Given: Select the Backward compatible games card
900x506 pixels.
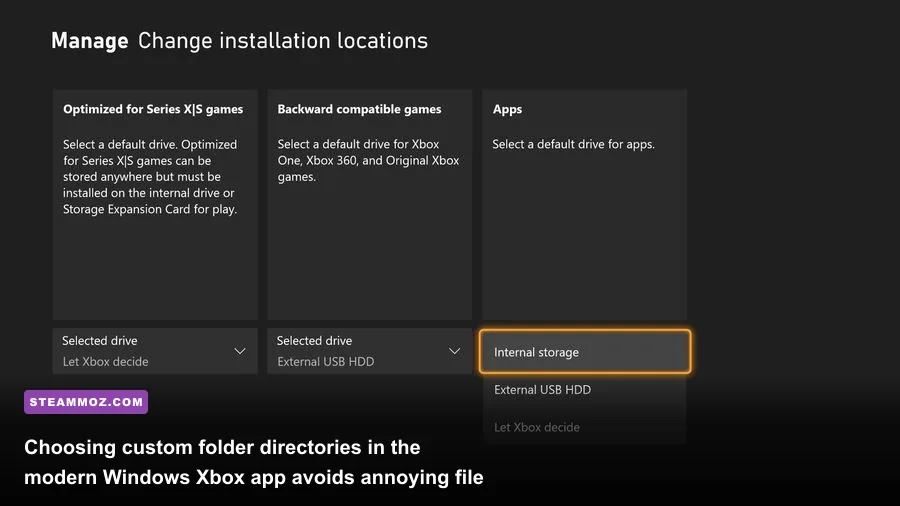Looking at the screenshot, I should [x=370, y=204].
